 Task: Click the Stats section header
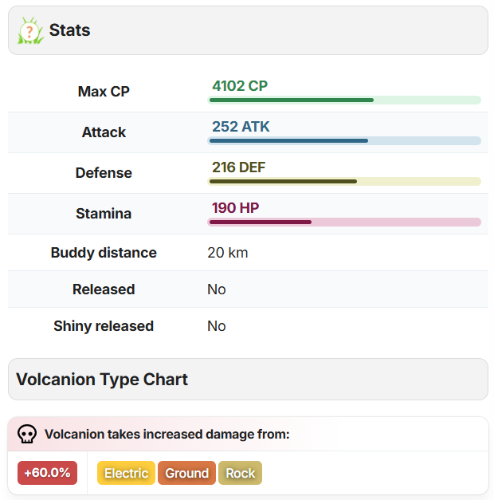248,30
